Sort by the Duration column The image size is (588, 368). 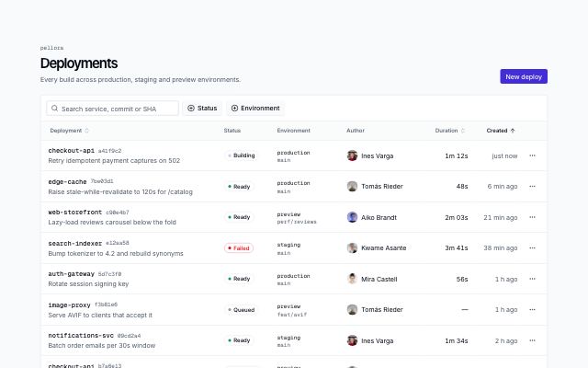pos(450,131)
